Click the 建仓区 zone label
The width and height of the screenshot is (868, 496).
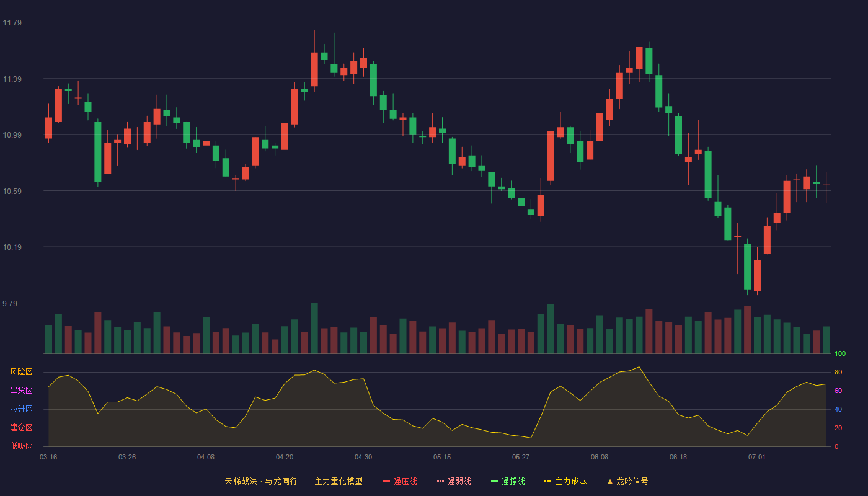(x=21, y=428)
